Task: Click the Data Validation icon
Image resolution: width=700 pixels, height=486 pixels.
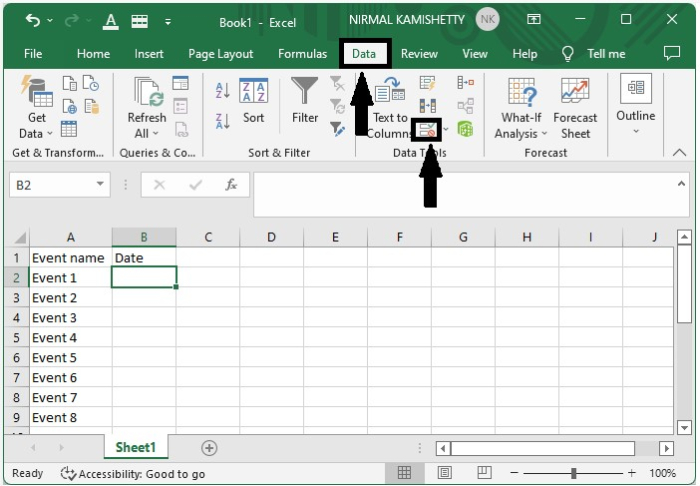Action: pyautogui.click(x=426, y=130)
